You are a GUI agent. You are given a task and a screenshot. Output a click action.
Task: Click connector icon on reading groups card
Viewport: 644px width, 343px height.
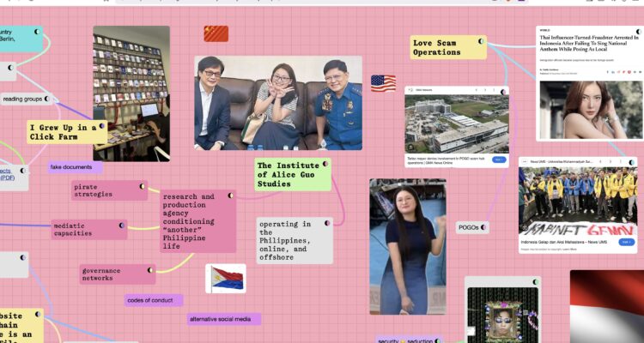tap(47, 99)
